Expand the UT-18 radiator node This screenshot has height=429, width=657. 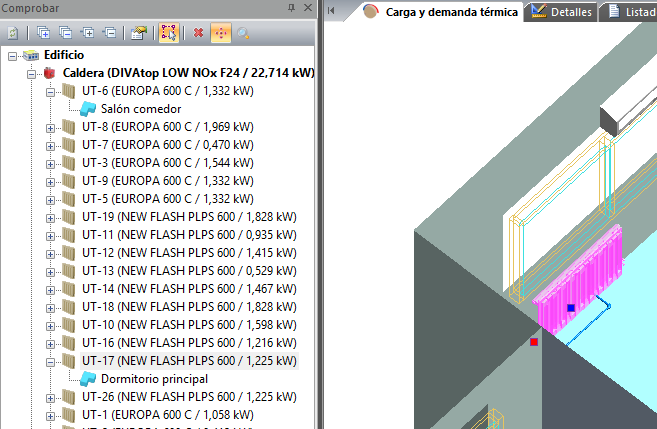[x=50, y=308]
